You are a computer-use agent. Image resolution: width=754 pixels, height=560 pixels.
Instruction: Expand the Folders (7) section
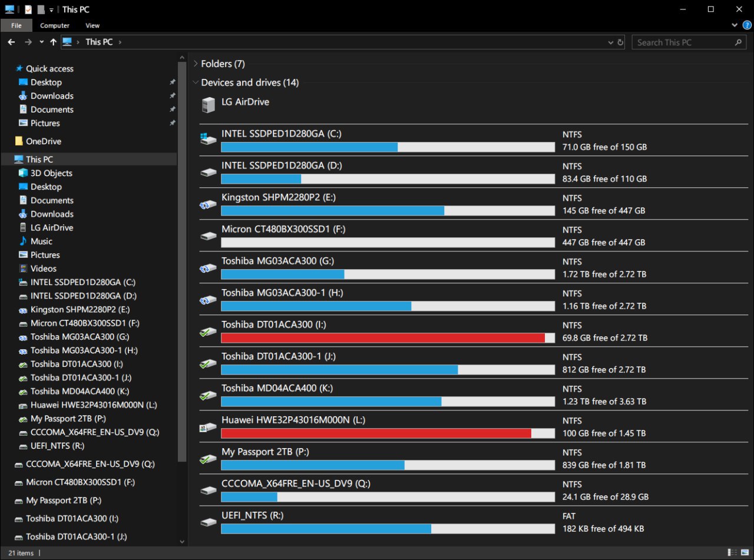(196, 64)
